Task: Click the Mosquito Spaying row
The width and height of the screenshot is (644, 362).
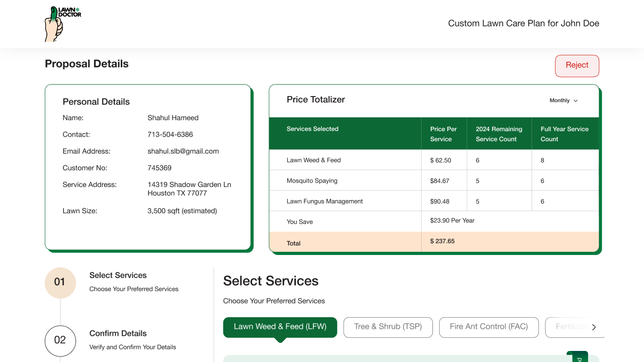Action: 434,180
